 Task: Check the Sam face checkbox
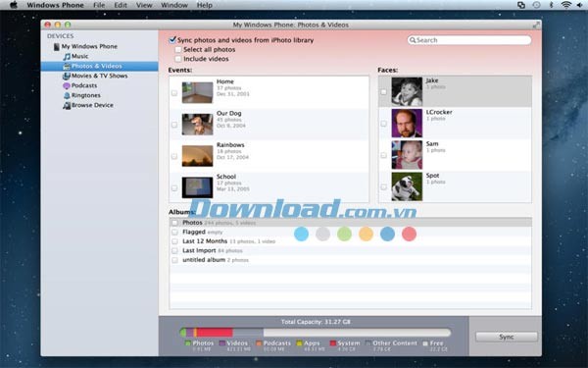tap(383, 155)
